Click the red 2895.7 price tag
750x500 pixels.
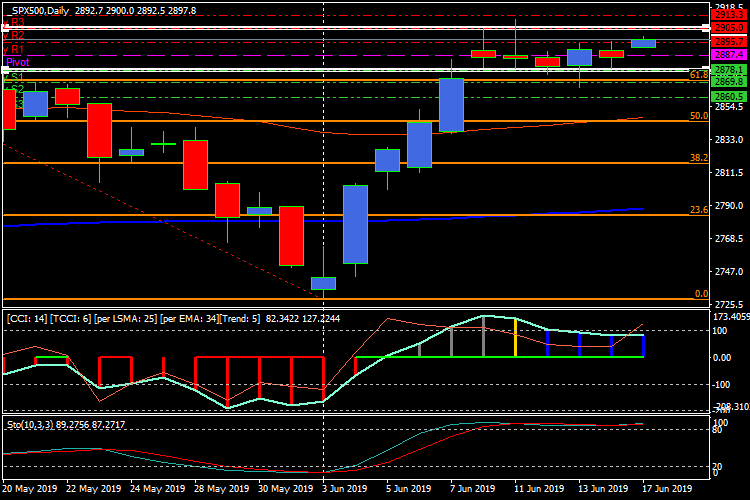click(729, 42)
